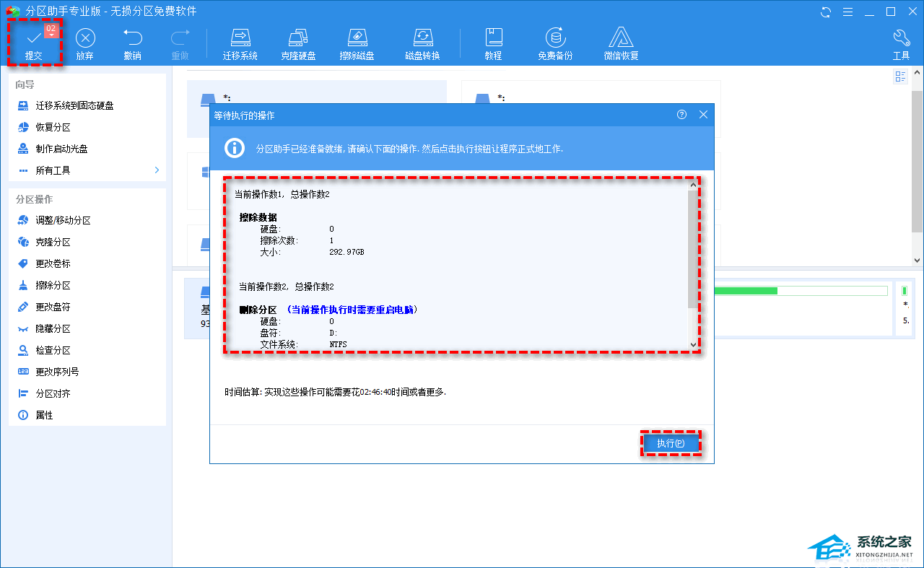This screenshot has height=568, width=924.
Task: Select 调整/移动分区 in the sidebar
Action: 63,221
